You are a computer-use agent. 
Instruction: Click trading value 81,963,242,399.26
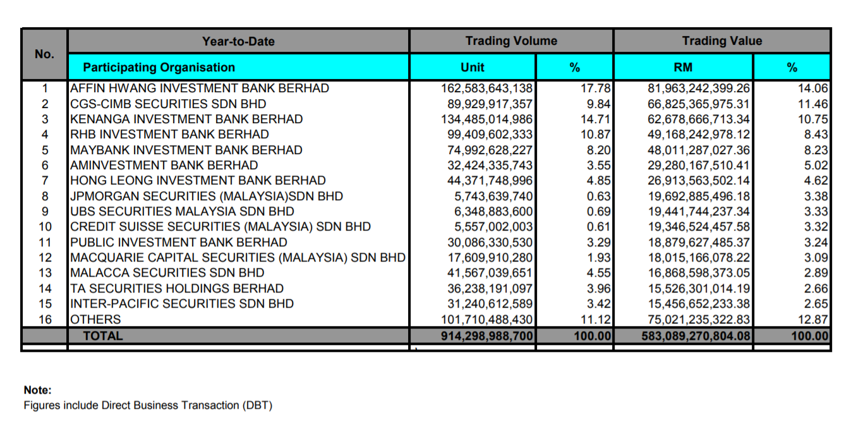click(x=699, y=88)
